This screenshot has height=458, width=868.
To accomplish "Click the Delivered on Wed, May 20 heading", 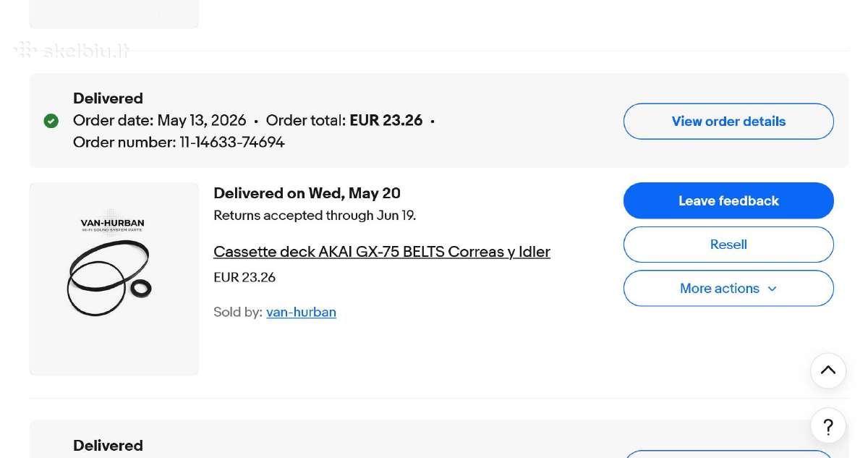I will (x=307, y=193).
